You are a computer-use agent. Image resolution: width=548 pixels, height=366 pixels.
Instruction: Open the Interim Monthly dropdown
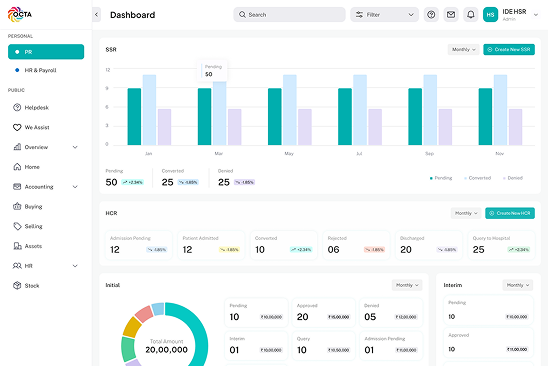click(518, 285)
